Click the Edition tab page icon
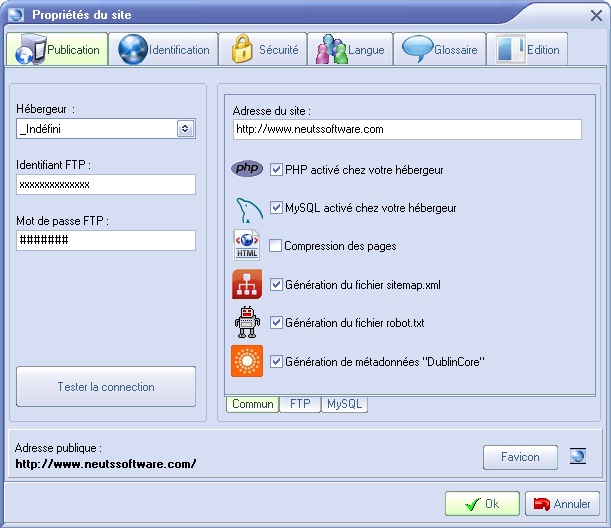 pos(510,49)
